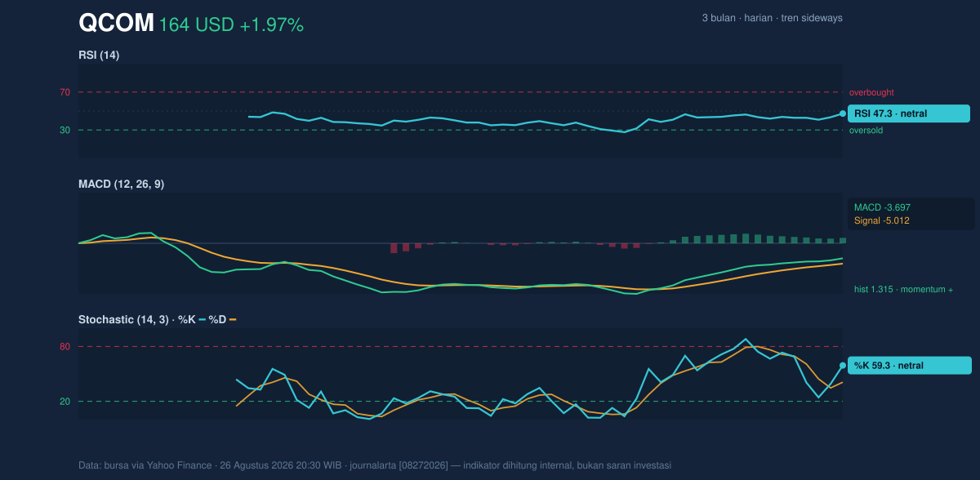Click the RSI 70 axis value
Viewport: 980px width, 480px height.
(x=65, y=92)
